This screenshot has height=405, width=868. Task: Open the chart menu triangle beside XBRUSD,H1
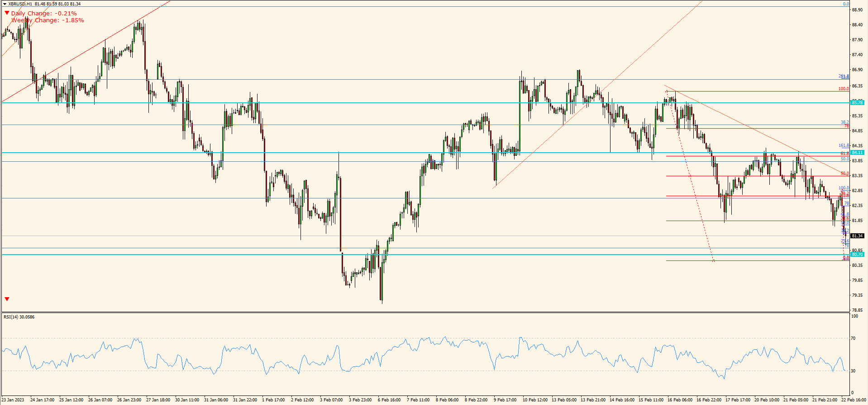5,4
